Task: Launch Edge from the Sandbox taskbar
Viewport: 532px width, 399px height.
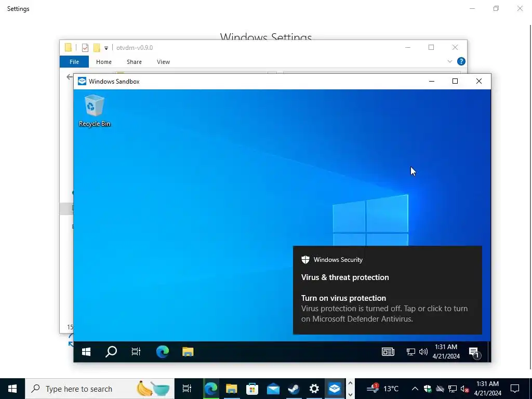Action: pyautogui.click(x=163, y=352)
